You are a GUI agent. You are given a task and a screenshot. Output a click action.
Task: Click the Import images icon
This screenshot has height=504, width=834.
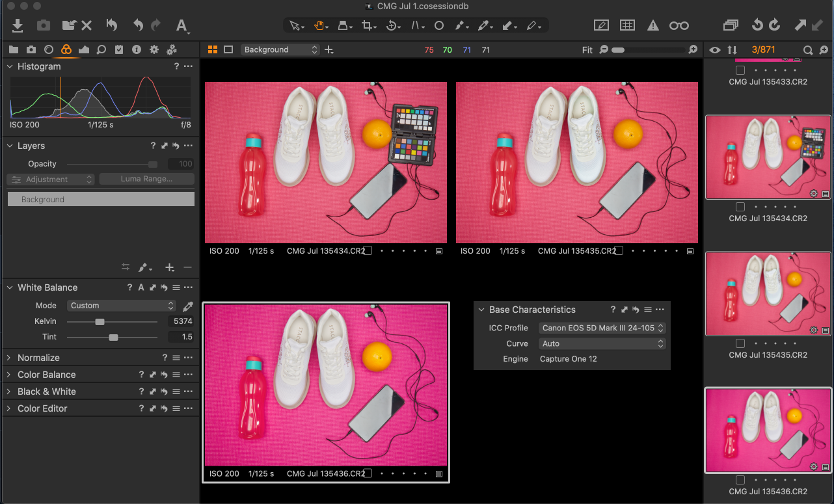[18, 25]
